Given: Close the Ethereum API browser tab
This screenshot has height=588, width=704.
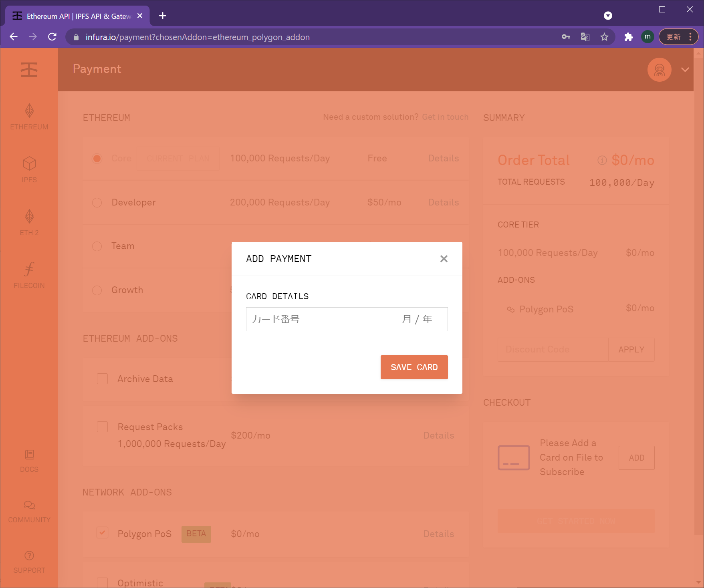Looking at the screenshot, I should (140, 16).
